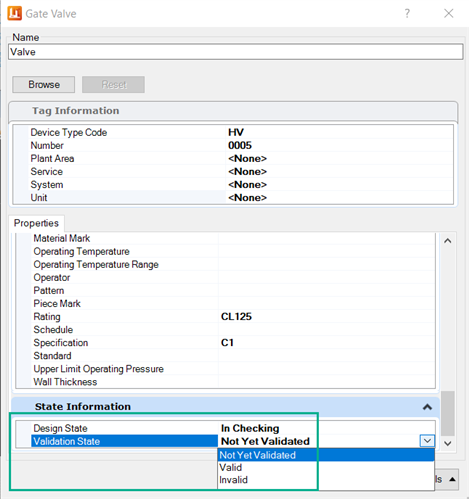The width and height of the screenshot is (469, 499).
Task: Select the Design State row
Action: [225, 428]
